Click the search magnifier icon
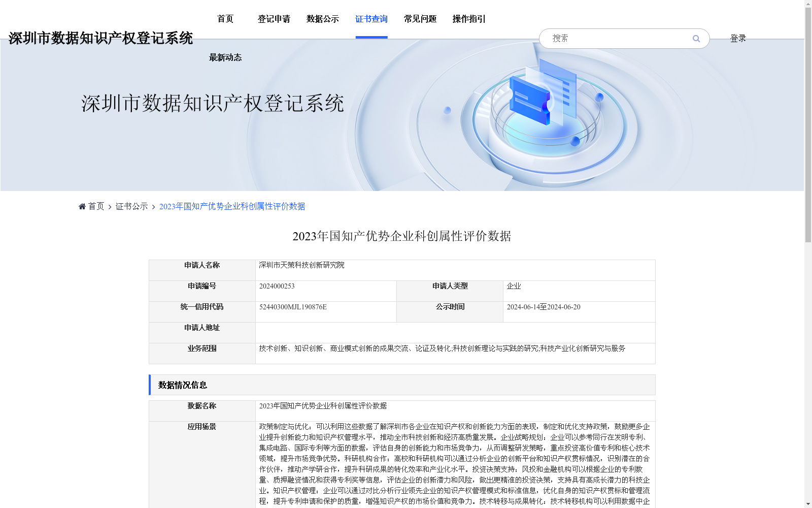 [696, 39]
